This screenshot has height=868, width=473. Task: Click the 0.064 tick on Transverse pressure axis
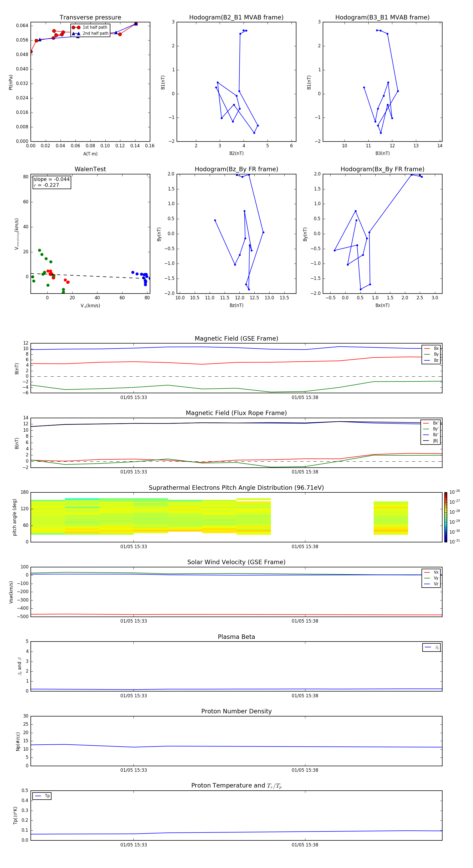pos(22,26)
